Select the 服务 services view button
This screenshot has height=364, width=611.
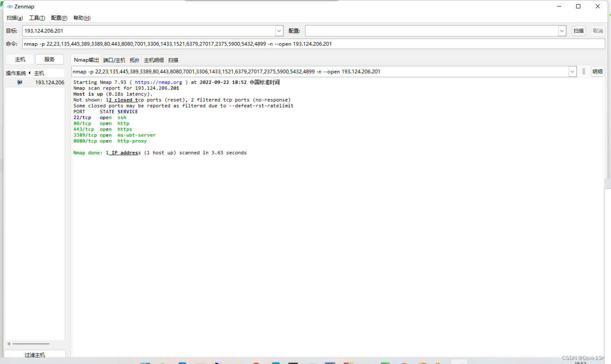coord(49,59)
